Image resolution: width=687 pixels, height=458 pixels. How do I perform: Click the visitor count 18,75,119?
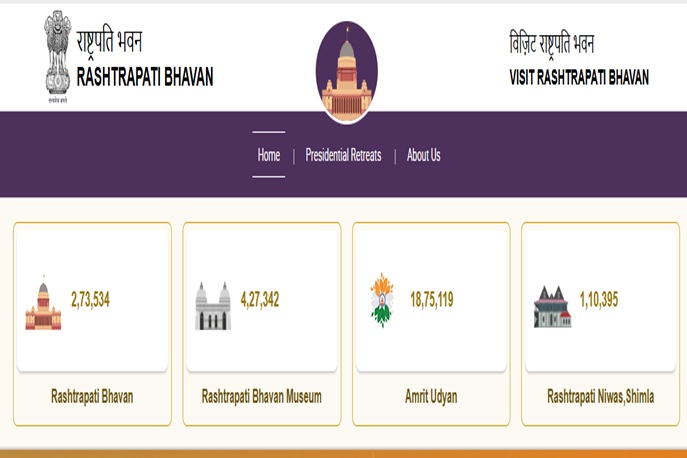tap(432, 300)
